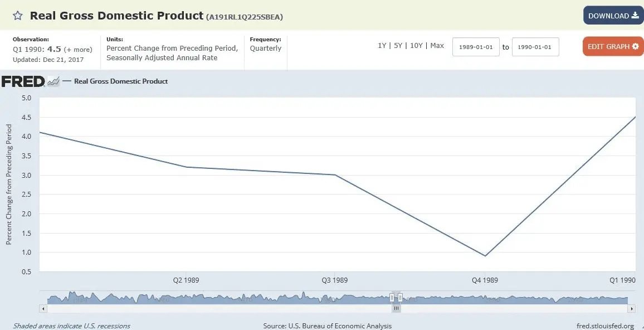Image resolution: width=644 pixels, height=330 pixels.
Task: Click the end date field 1990-01-01
Action: pyautogui.click(x=535, y=47)
